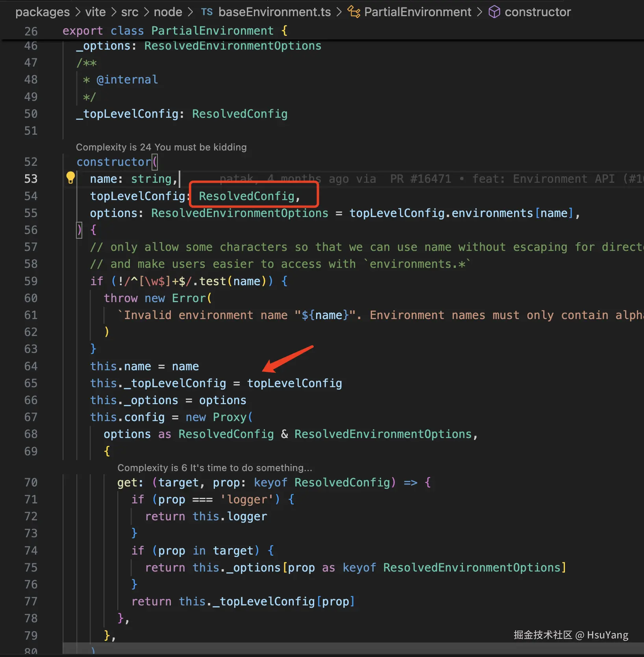This screenshot has width=644, height=657.
Task: Click the 'Complexity is 24' code lens
Action: pyautogui.click(x=161, y=147)
